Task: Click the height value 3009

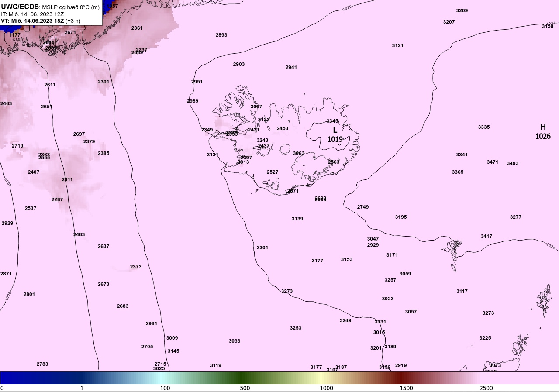Action: [172, 338]
